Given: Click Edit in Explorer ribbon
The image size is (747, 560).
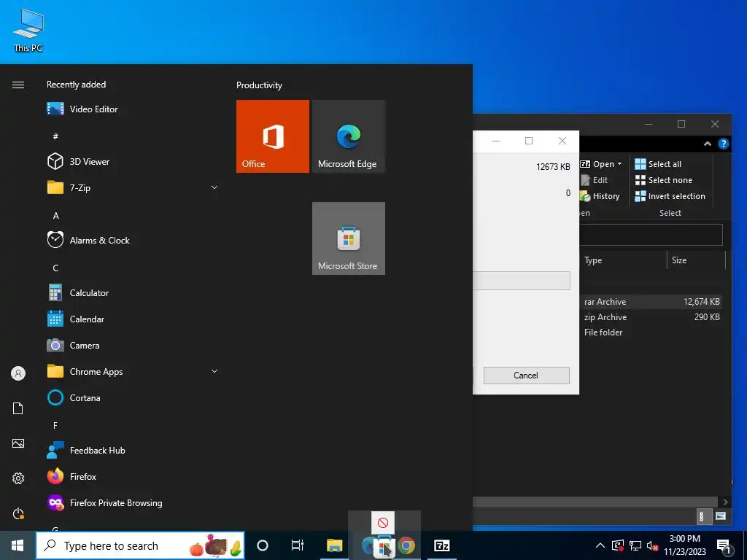Looking at the screenshot, I should (x=594, y=180).
